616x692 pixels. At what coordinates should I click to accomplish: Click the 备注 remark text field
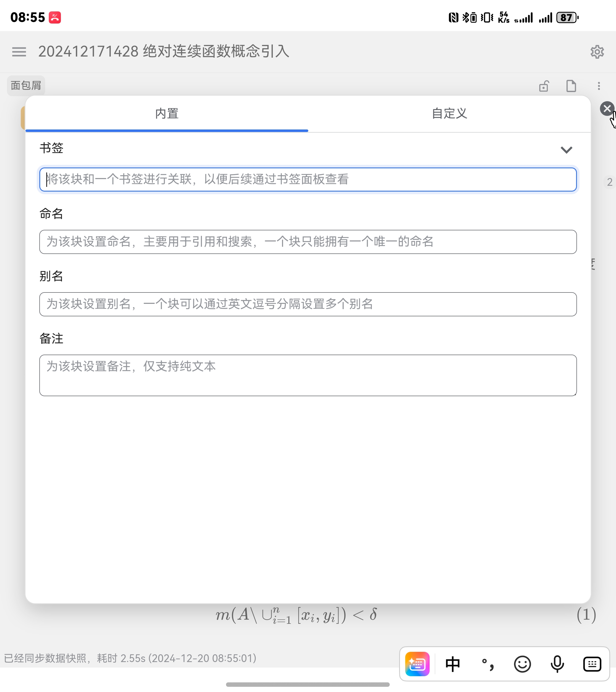coord(308,375)
